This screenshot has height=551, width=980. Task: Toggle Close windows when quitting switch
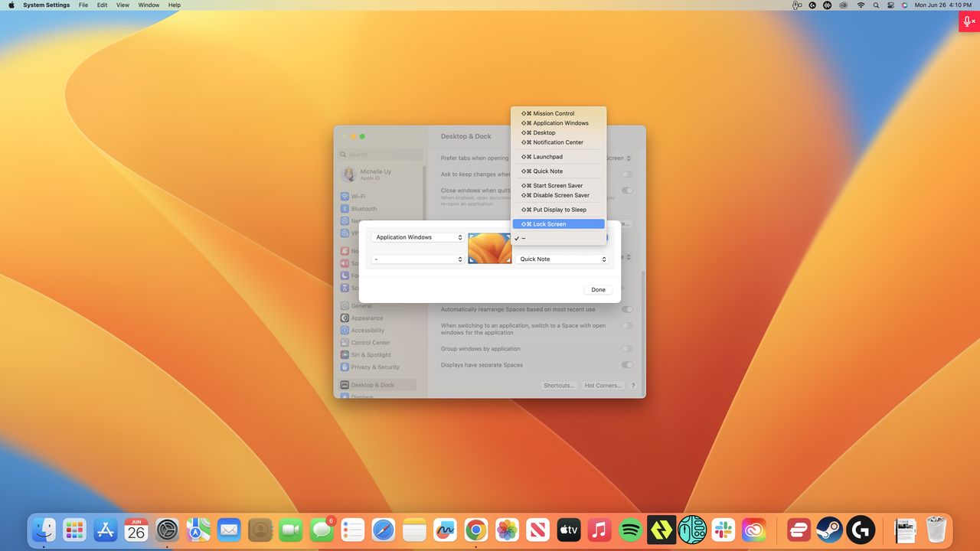627,191
